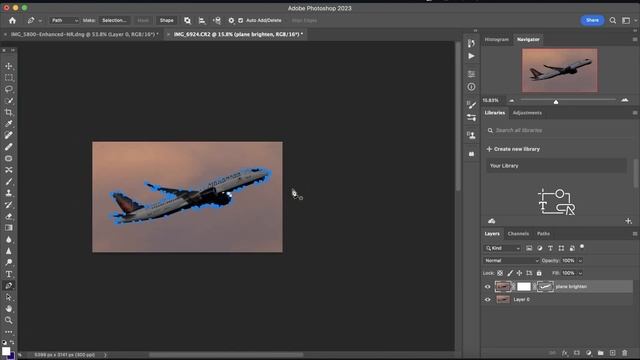
Task: Open Your Library
Action: coord(556,166)
